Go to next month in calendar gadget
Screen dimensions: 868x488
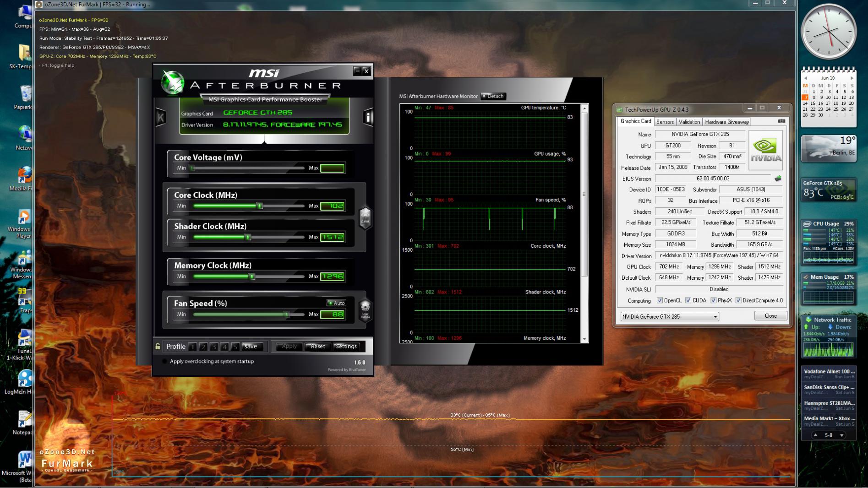click(852, 78)
